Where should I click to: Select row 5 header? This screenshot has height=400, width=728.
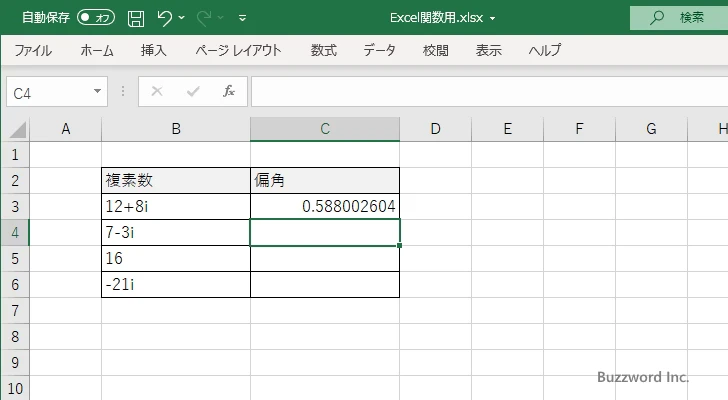coord(15,258)
